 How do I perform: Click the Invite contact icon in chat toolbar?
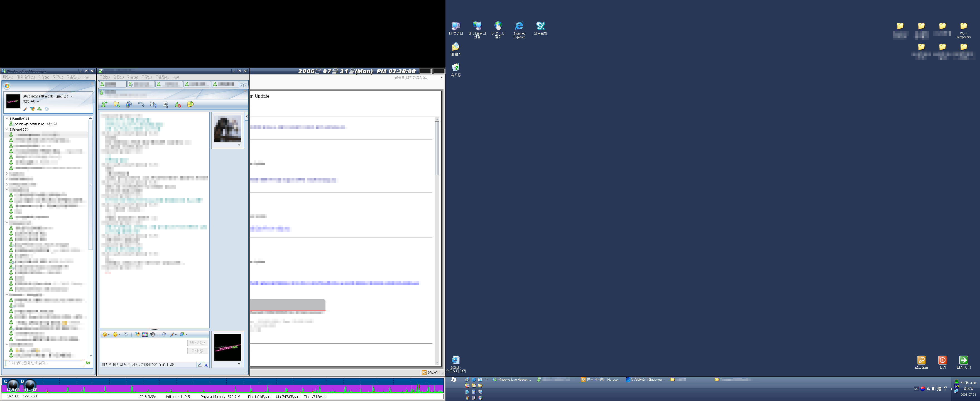(104, 104)
